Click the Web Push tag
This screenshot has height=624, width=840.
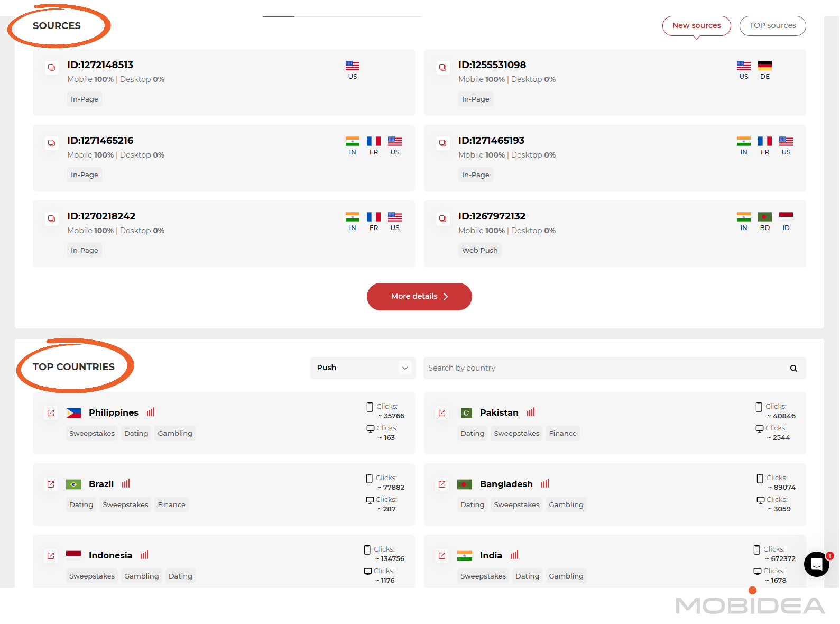coord(479,251)
